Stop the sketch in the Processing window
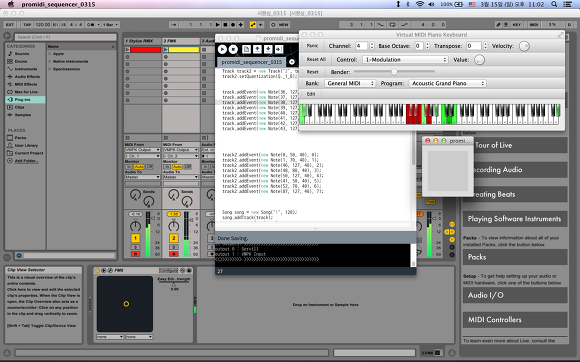The image size is (580, 362). [233, 49]
